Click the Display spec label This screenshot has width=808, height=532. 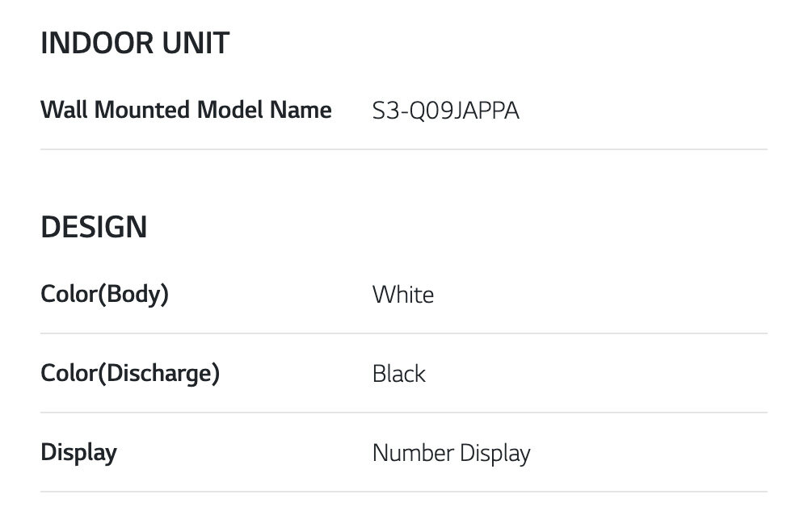tap(78, 452)
